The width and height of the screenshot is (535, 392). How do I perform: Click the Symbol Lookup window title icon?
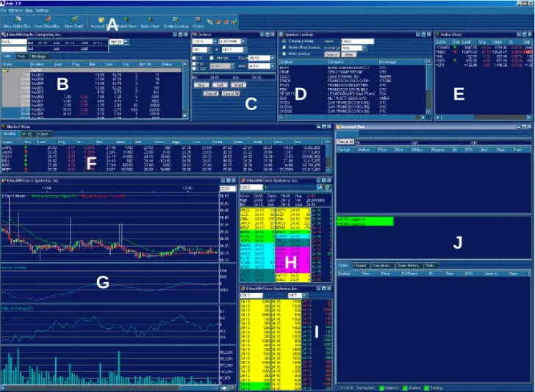point(281,35)
